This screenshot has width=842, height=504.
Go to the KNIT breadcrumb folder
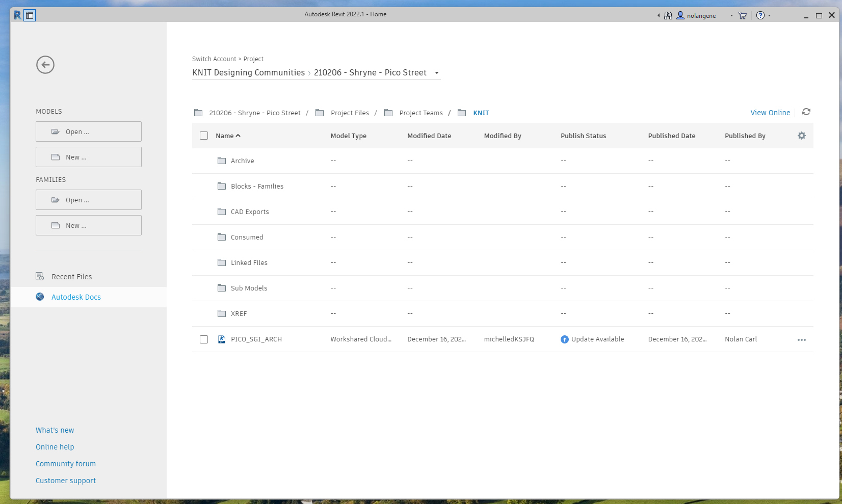tap(481, 113)
